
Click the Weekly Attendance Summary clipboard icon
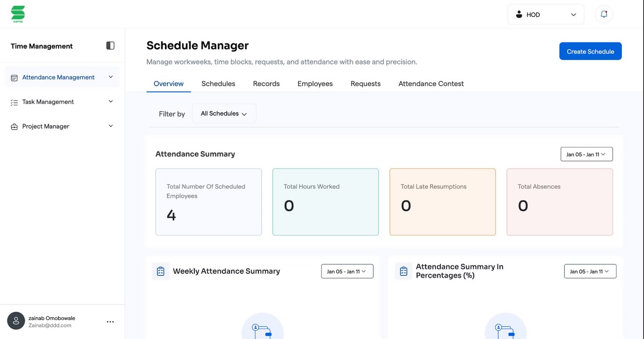[160, 271]
